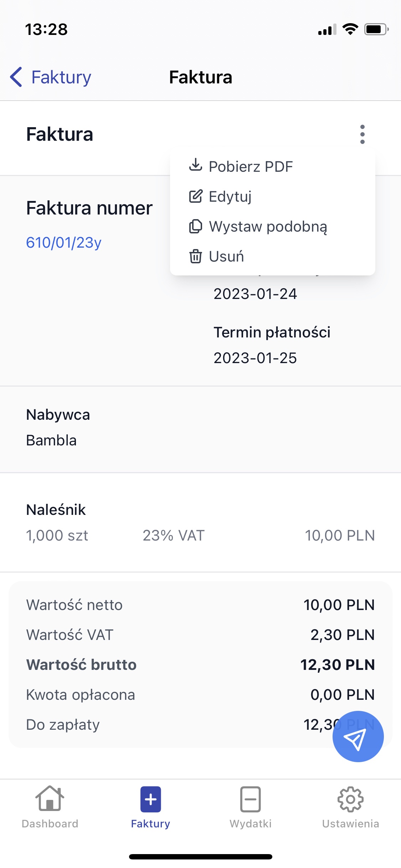The width and height of the screenshot is (401, 868).
Task: Choose Edytuj from the popup menu
Action: (230, 196)
